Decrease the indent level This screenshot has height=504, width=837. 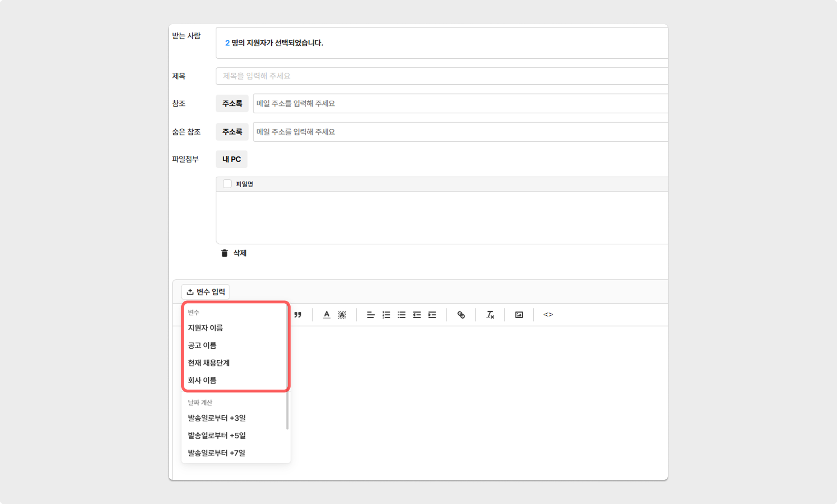[x=417, y=315]
